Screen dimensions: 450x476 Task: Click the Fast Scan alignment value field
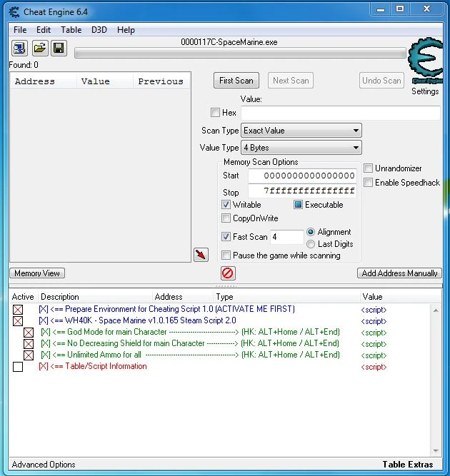286,237
